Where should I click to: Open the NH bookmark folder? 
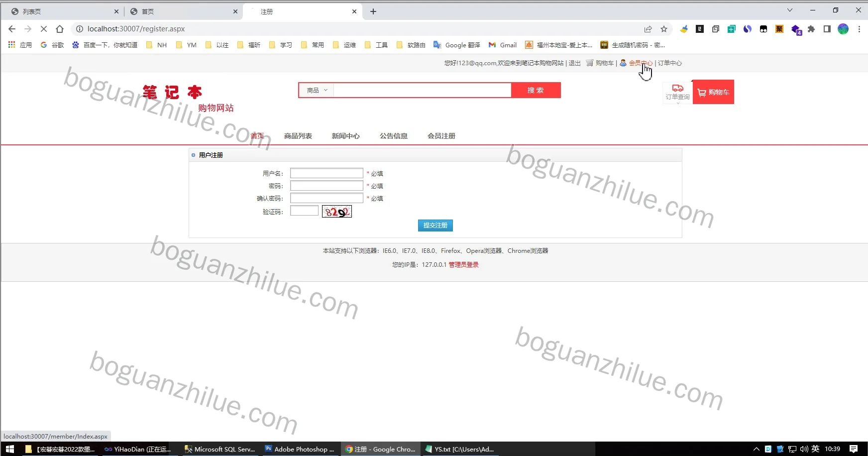point(156,45)
